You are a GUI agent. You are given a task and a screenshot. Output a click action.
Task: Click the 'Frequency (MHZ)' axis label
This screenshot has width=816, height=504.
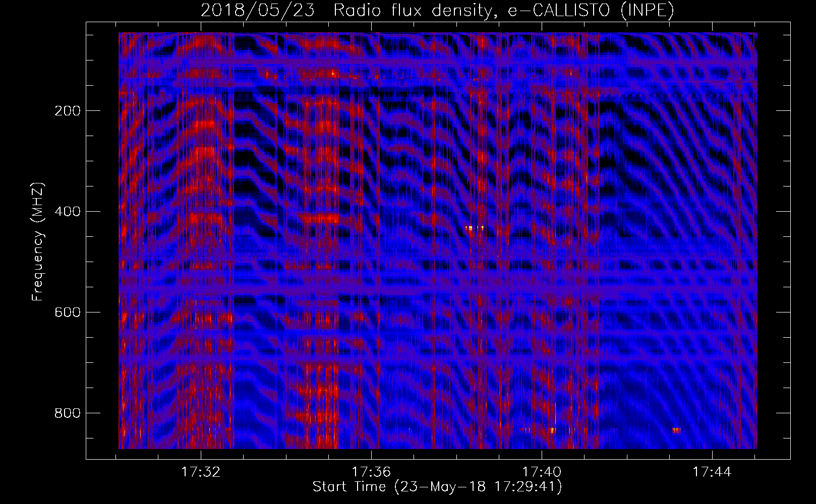pyautogui.click(x=38, y=242)
